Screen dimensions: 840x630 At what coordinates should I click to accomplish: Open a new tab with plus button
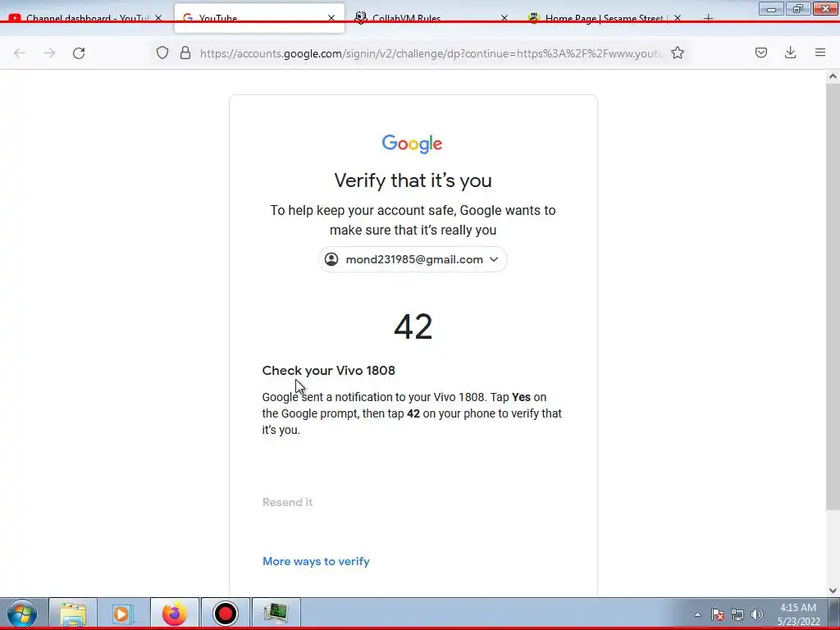click(708, 18)
